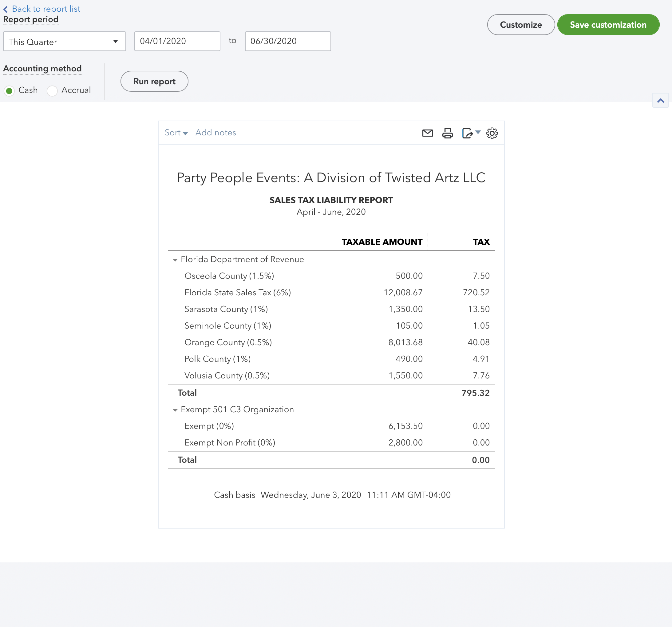Click the April - June, 2020 period text

tap(331, 212)
